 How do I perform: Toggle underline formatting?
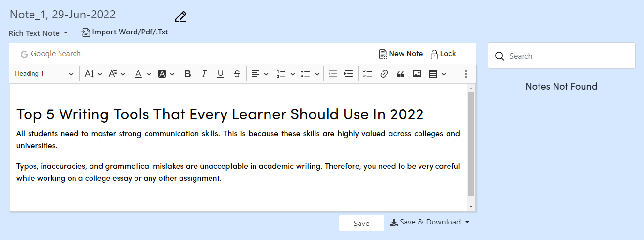[x=221, y=74]
